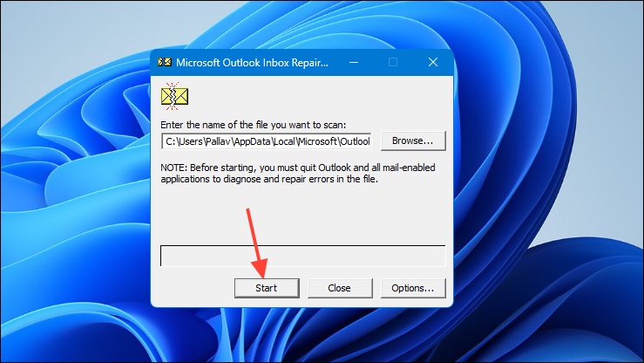
Task: Click the Start button to begin scan
Action: 267,288
